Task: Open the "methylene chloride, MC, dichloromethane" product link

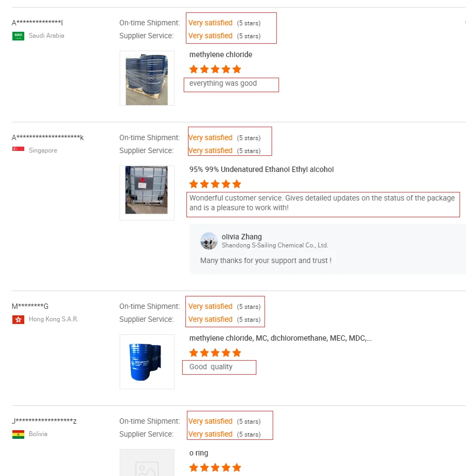Action: pos(280,339)
